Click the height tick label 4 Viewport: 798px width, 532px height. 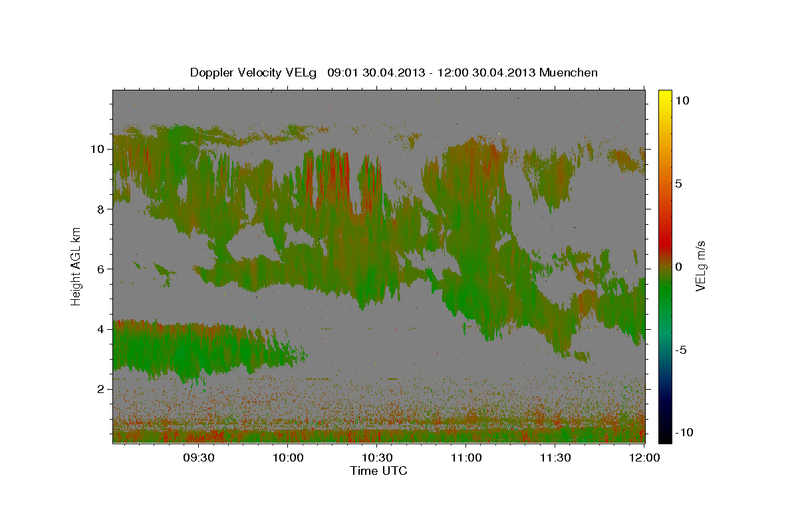pos(101,329)
